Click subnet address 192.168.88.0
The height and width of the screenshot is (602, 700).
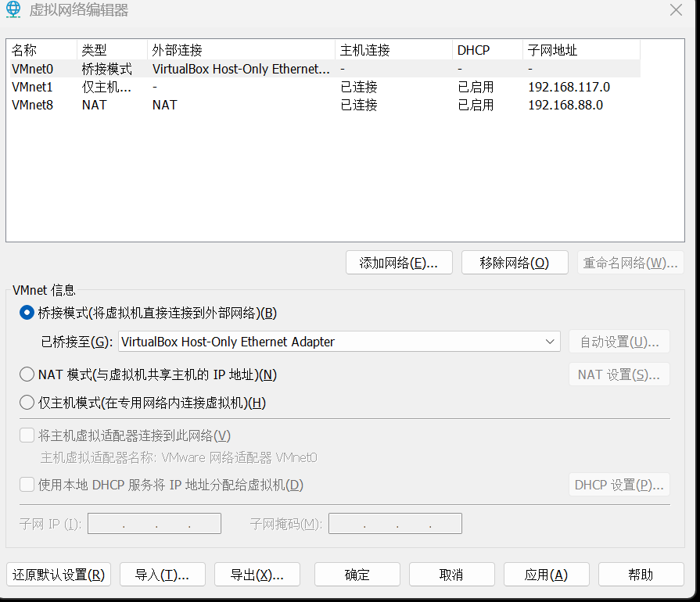click(565, 105)
